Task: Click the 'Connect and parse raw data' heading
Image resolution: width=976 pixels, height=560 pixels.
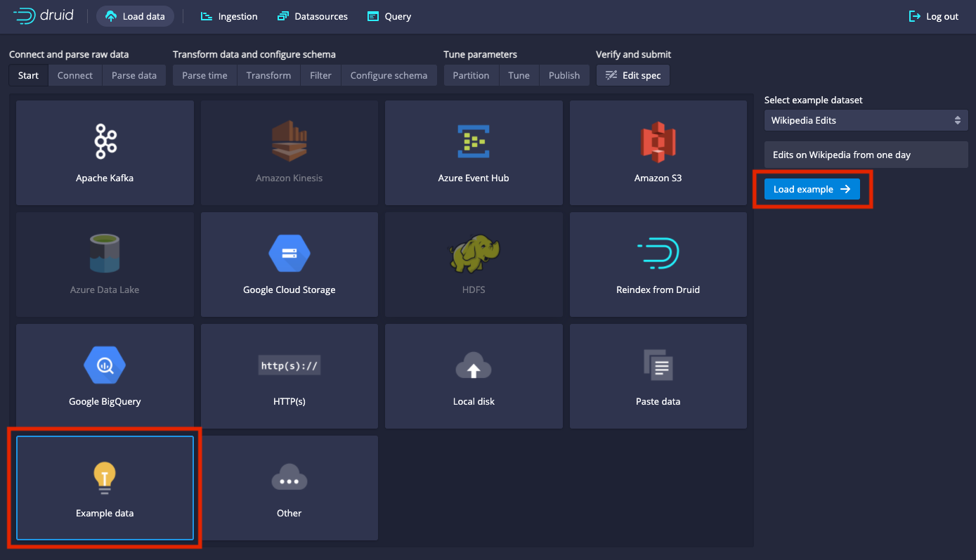Action: pos(69,54)
